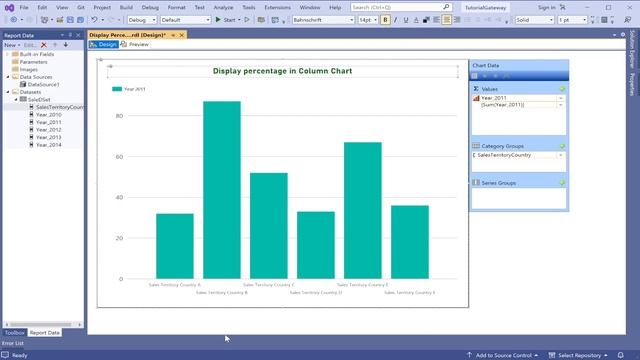Screen dimensions: 640x360
Task: Select the DataSource1 item
Action: (x=43, y=84)
